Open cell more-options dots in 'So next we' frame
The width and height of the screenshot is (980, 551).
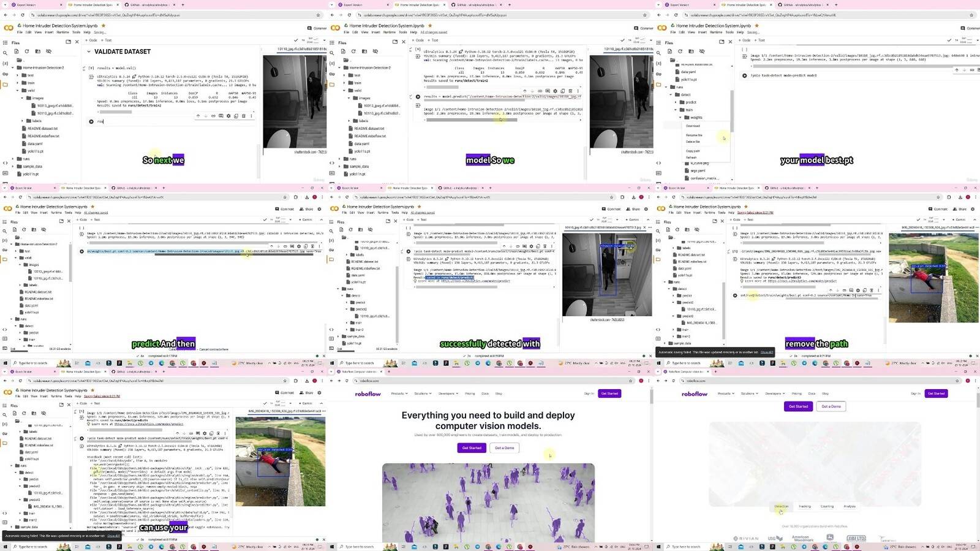pos(251,116)
